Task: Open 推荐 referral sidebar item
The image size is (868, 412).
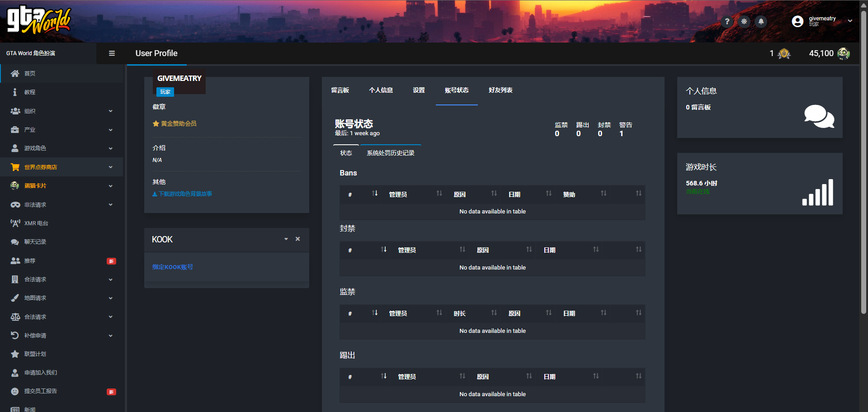Action: coord(61,260)
